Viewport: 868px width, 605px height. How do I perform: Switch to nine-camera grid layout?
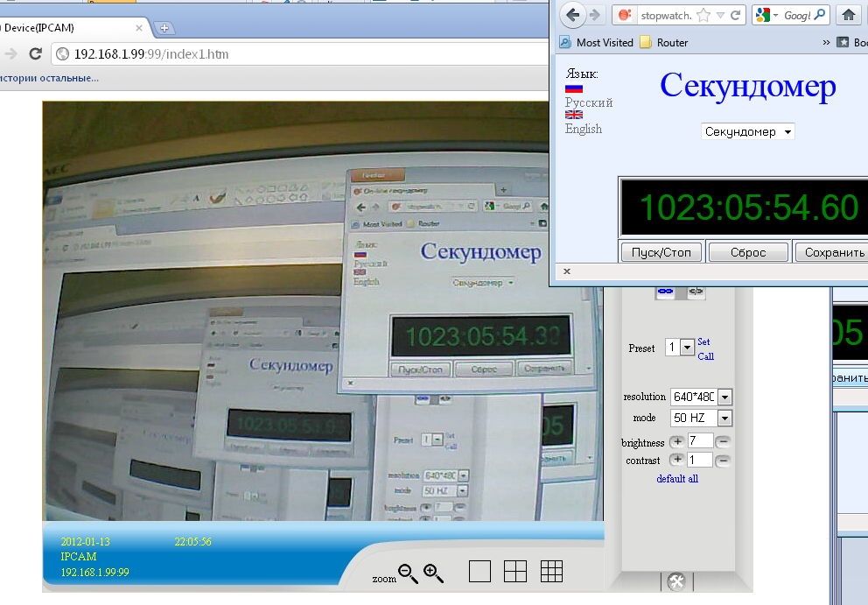[x=551, y=572]
